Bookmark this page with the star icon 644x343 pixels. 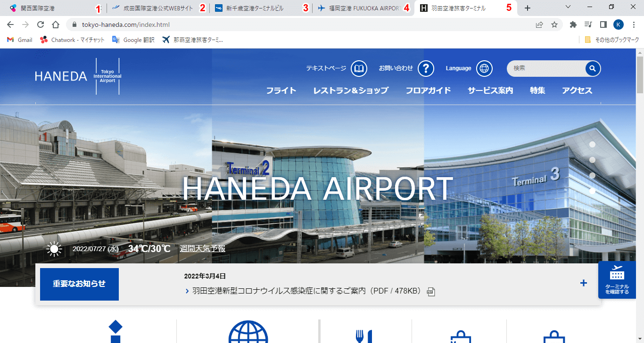(554, 24)
